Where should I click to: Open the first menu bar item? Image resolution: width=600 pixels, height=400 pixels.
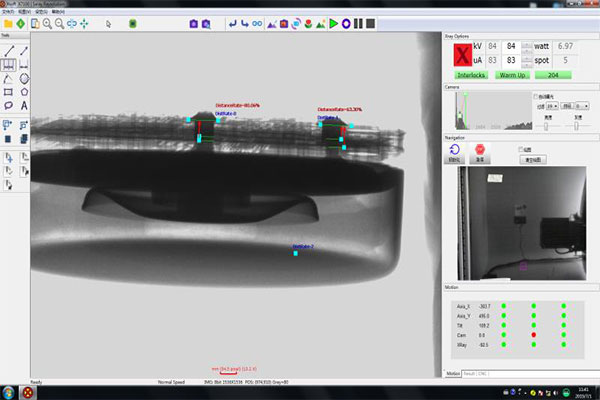[x=8, y=12]
